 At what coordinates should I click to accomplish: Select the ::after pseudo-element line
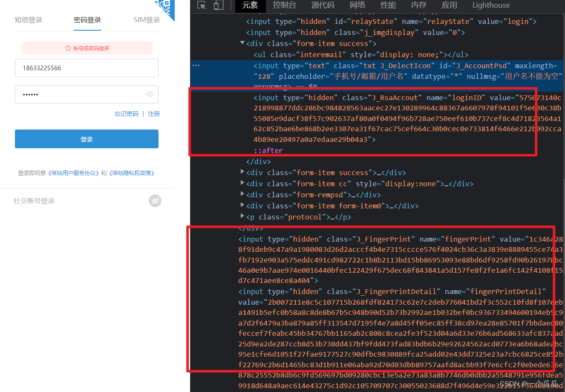268,150
